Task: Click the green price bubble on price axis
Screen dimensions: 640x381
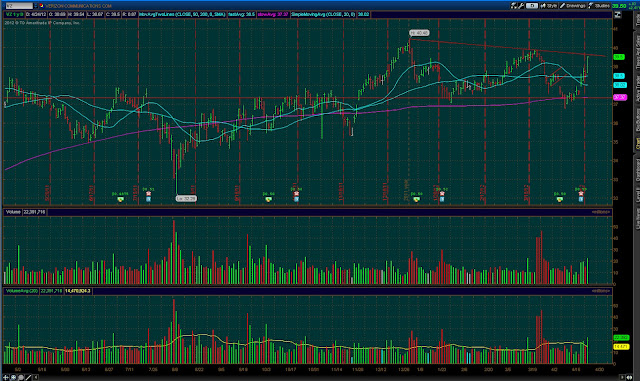Action: [x=619, y=57]
